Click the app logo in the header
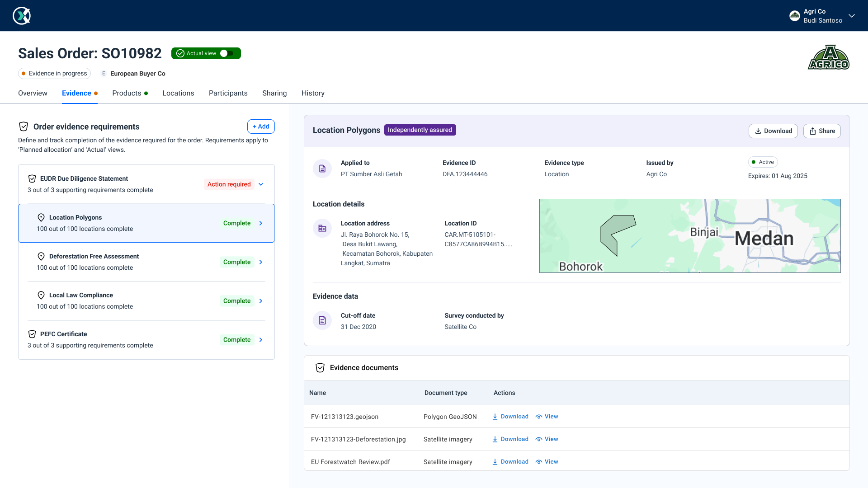This screenshot has width=868, height=488. click(x=22, y=16)
